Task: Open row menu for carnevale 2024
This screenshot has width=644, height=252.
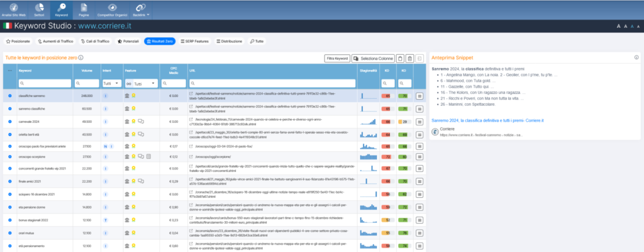Action: click(x=419, y=122)
